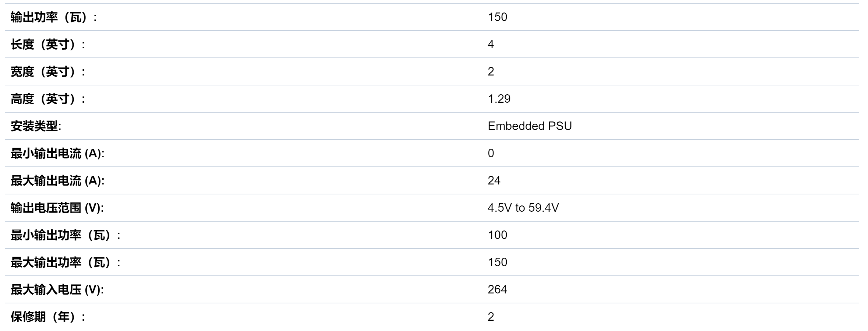Click the 最小输出电流 (A) label

57,153
